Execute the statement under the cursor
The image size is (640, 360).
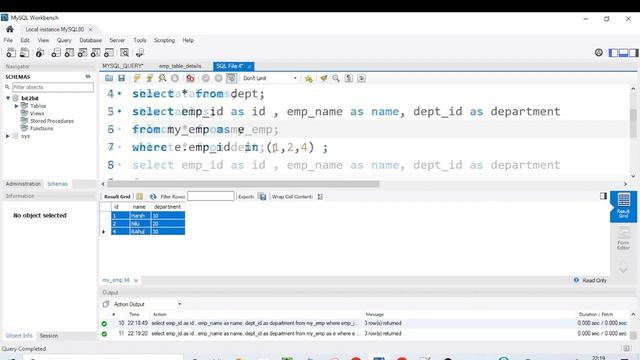pos(149,78)
